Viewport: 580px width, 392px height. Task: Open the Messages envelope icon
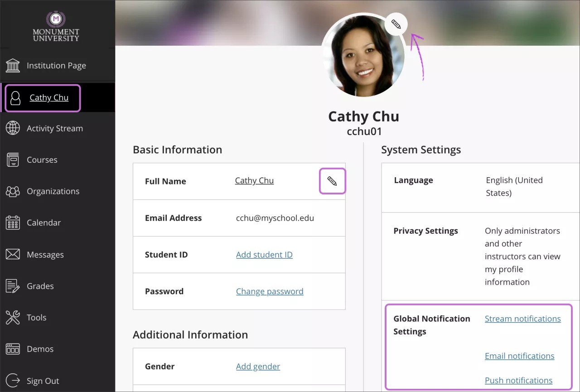pos(12,254)
